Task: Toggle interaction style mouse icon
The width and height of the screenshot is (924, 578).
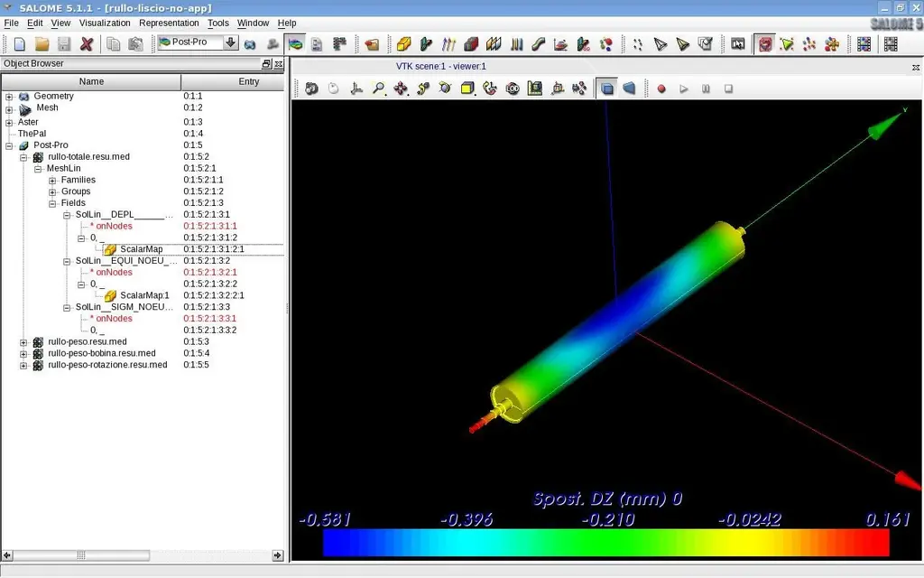Action: point(334,89)
